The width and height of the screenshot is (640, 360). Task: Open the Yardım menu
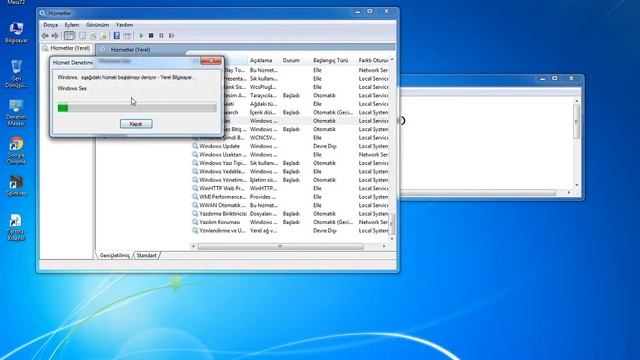124,25
